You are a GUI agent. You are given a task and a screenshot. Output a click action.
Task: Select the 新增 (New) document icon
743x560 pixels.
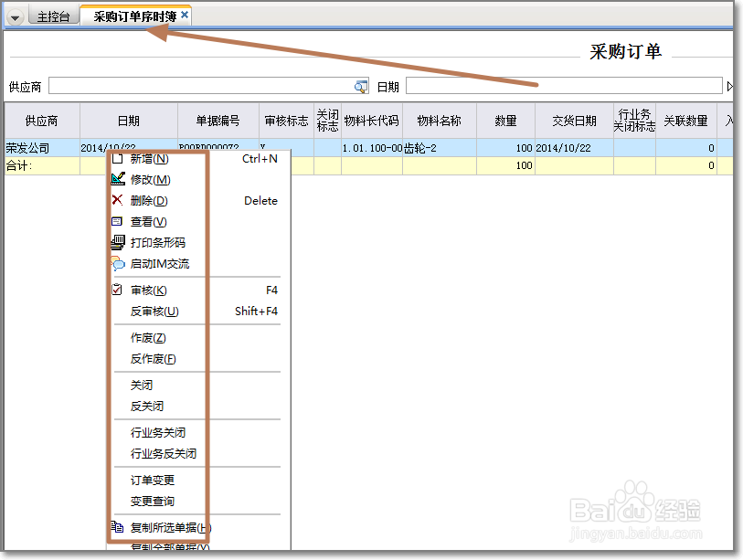coord(119,157)
